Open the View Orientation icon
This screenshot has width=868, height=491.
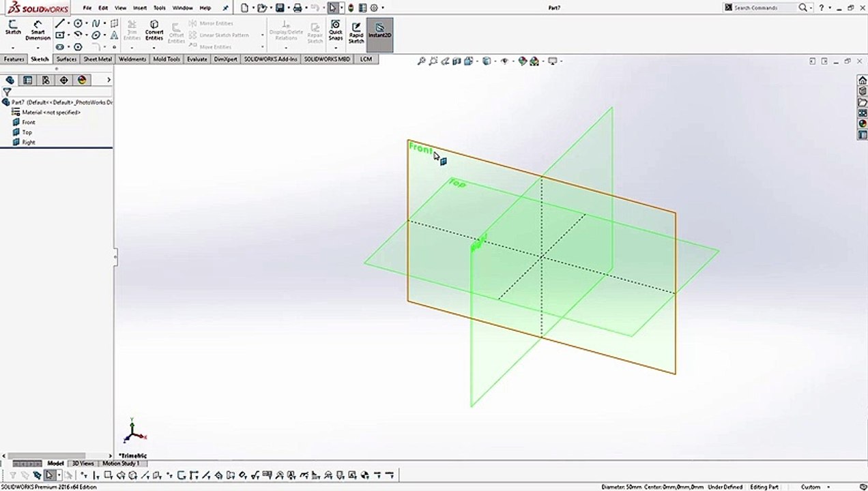click(469, 61)
